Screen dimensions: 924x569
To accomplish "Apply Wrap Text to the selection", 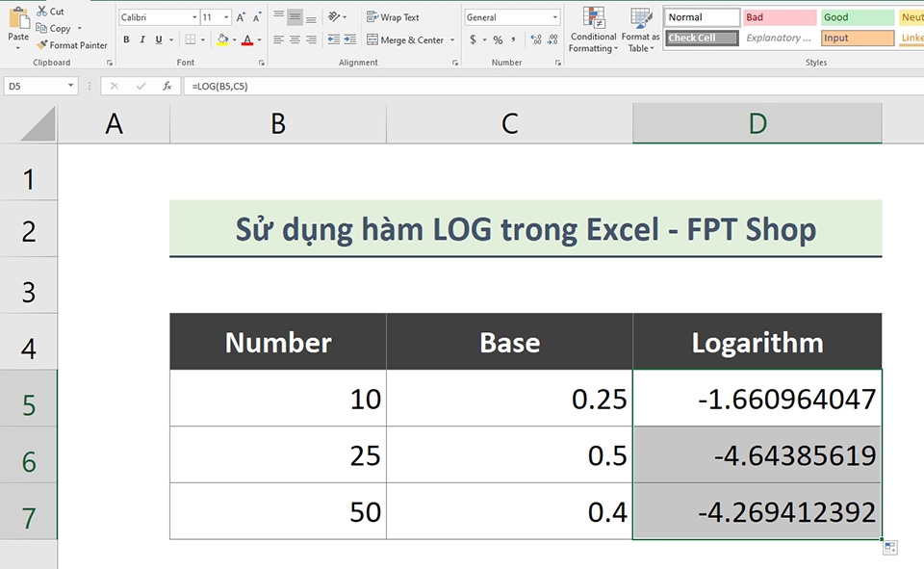I will (x=391, y=16).
